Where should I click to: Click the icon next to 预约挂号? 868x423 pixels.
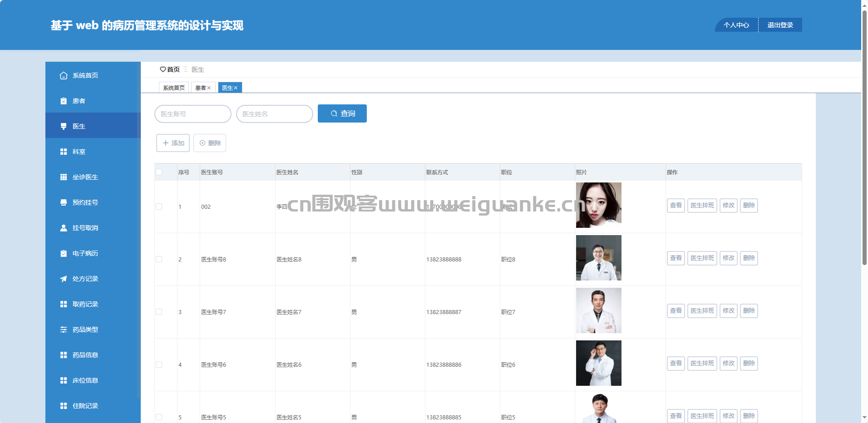(x=64, y=202)
